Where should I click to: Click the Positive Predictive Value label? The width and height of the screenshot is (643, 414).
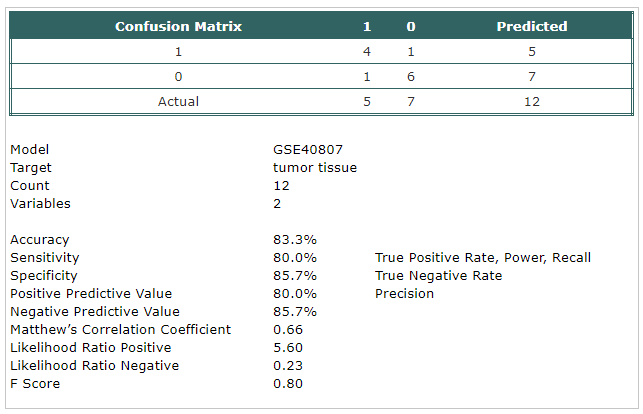(x=91, y=294)
